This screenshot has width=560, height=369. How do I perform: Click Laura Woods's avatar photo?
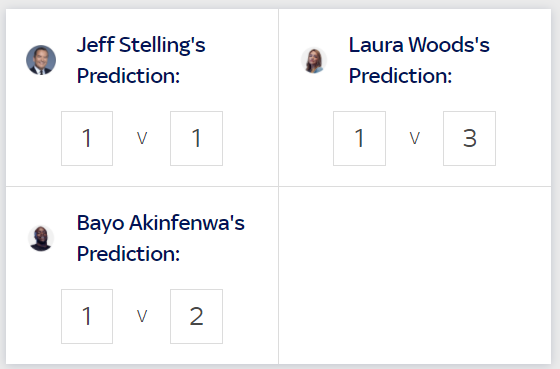coord(314,60)
